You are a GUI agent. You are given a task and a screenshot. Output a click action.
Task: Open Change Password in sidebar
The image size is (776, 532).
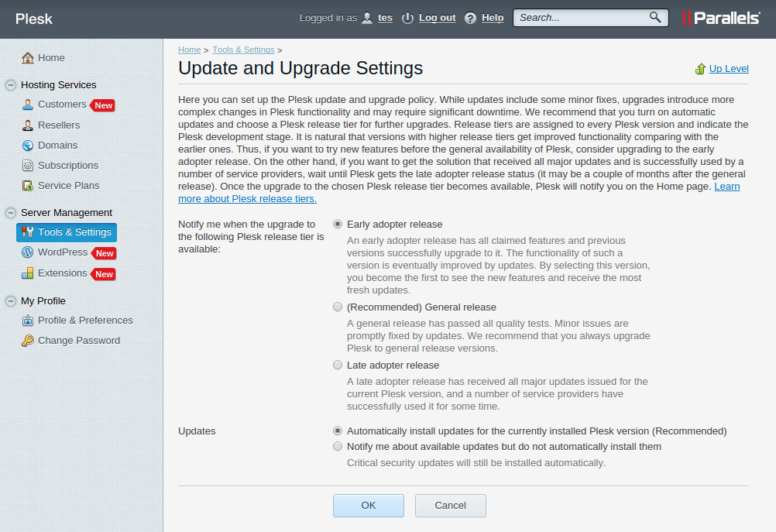79,341
